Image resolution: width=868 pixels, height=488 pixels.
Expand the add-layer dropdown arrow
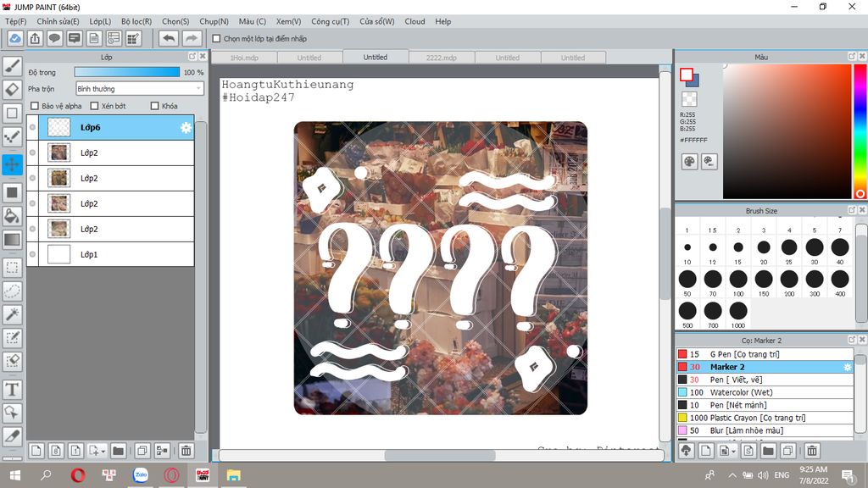point(103,452)
